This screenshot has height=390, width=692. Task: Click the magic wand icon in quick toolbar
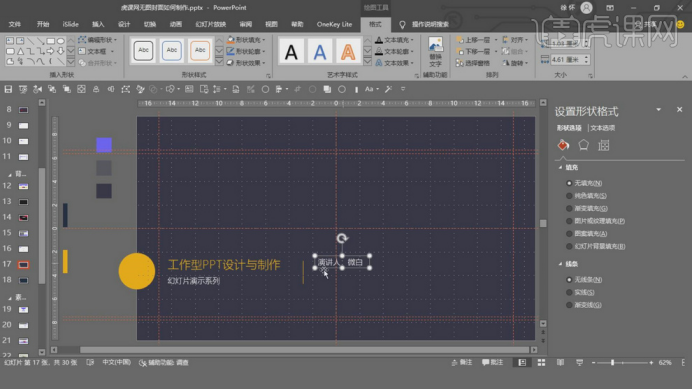[388, 90]
